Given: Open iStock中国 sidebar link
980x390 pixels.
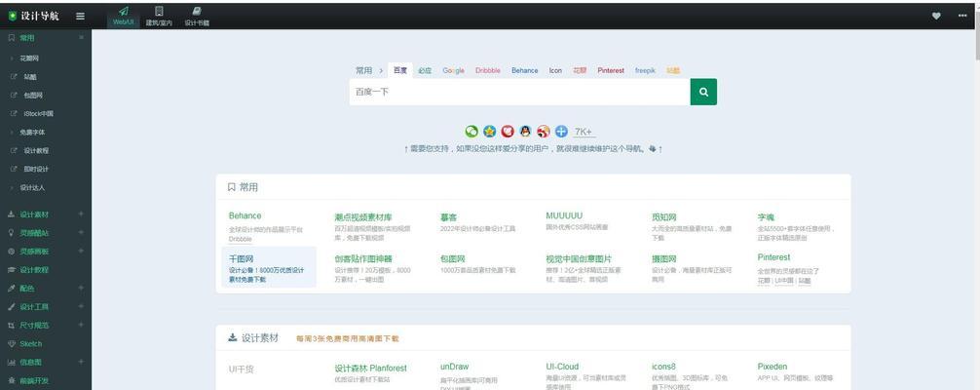Looking at the screenshot, I should [38, 114].
